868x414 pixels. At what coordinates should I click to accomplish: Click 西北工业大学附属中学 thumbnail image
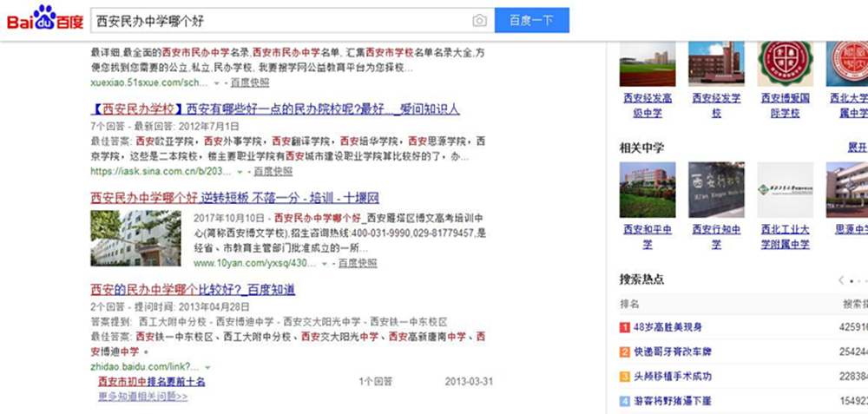(x=785, y=189)
